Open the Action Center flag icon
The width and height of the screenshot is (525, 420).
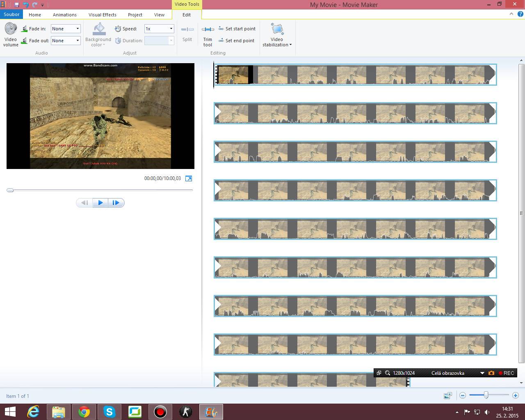click(x=467, y=412)
